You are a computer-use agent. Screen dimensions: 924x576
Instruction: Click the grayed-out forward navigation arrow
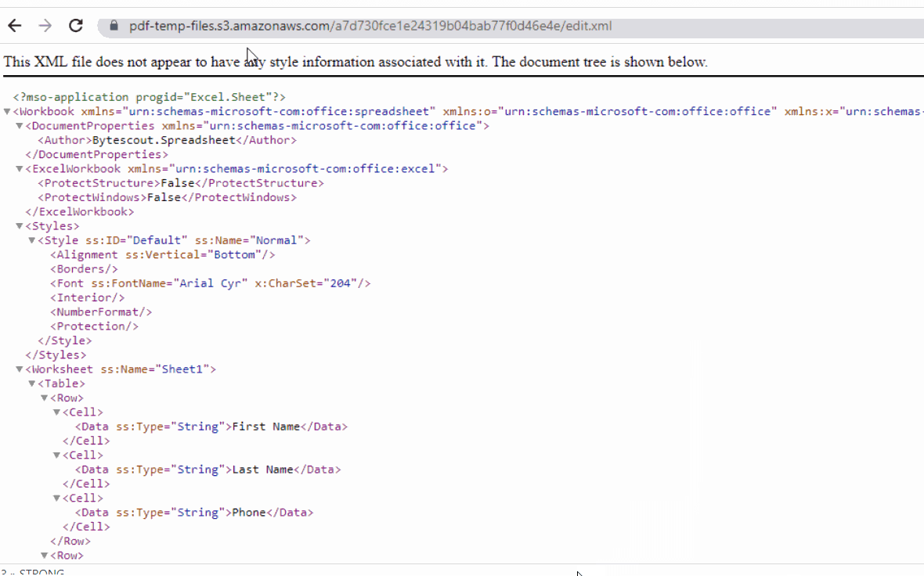click(x=45, y=25)
